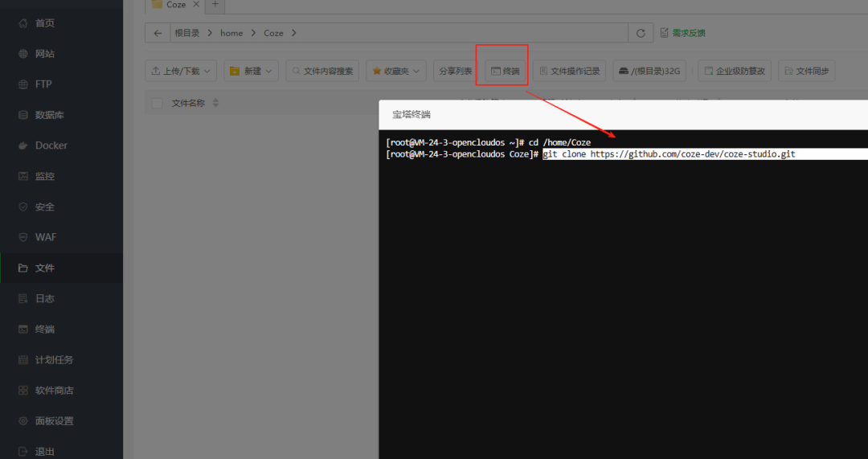The height and width of the screenshot is (459, 868).
Task: Click the gear icon beside 面板设置
Action: pos(23,420)
